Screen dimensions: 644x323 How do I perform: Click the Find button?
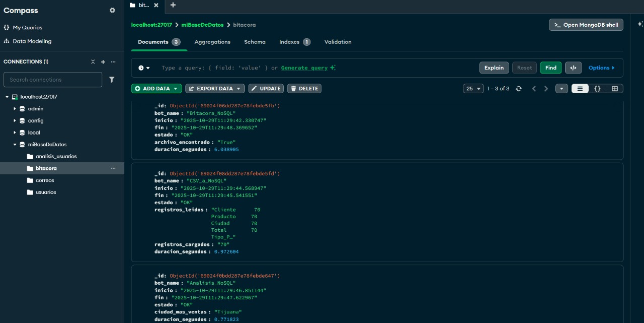pyautogui.click(x=550, y=68)
